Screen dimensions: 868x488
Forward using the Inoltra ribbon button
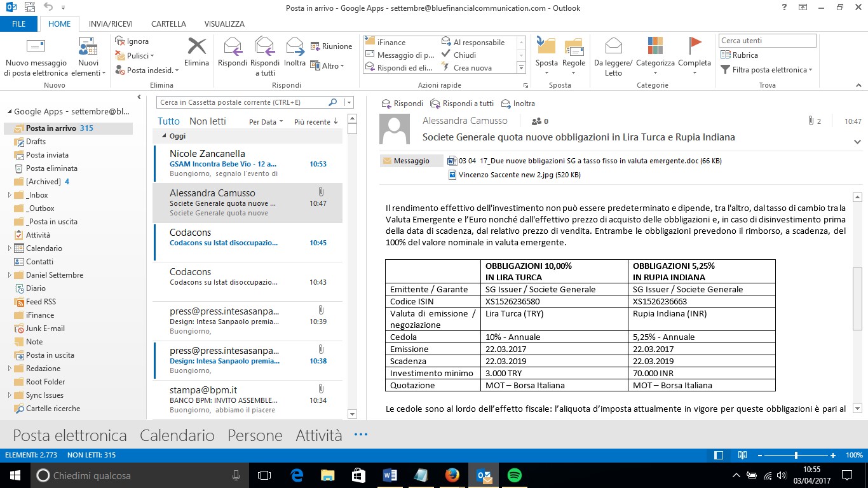point(295,52)
